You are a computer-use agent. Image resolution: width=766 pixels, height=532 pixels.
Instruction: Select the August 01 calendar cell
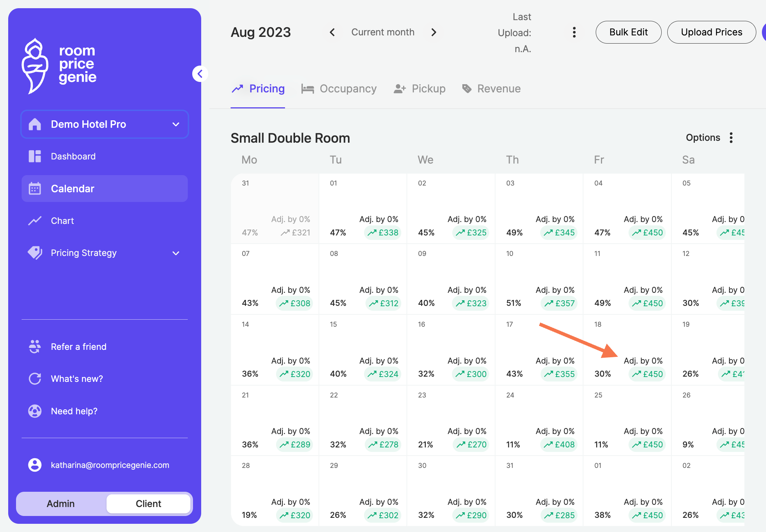tap(363, 209)
